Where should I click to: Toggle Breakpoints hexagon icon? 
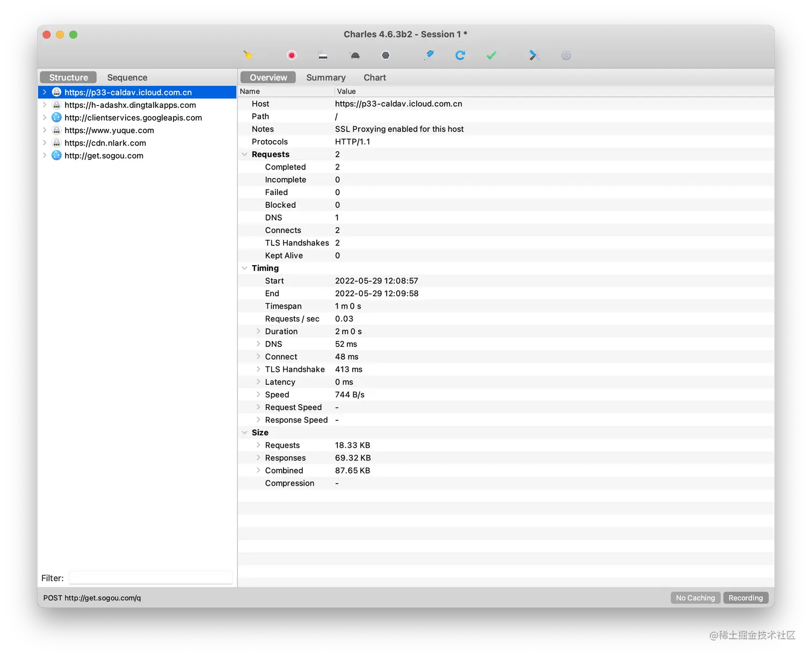(x=386, y=55)
